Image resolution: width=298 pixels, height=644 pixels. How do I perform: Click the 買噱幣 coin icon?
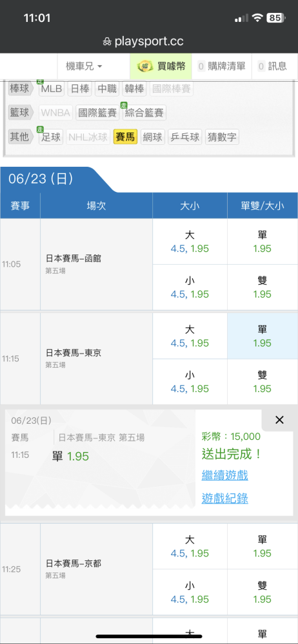tap(145, 66)
